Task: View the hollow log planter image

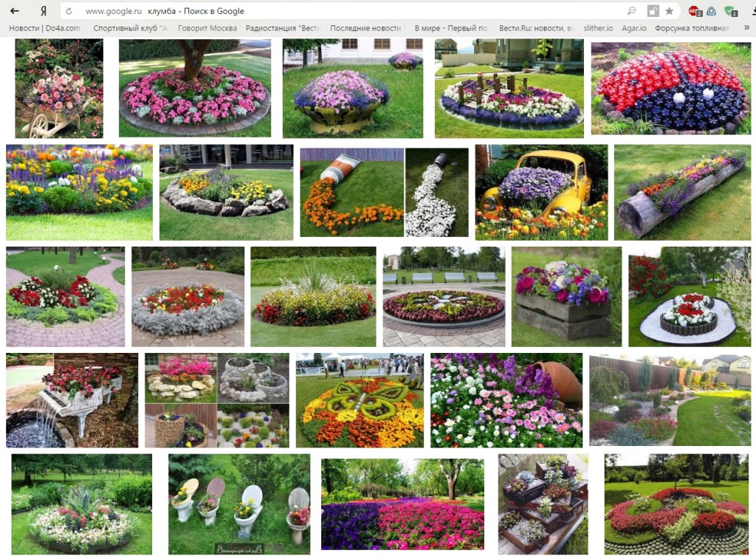Action: 682,192
